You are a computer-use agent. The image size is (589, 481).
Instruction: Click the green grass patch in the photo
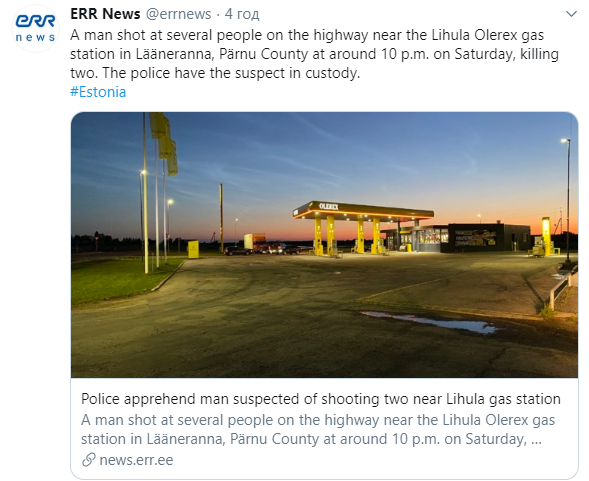pos(120,276)
